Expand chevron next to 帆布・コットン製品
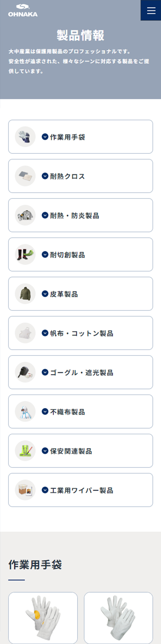 (x=45, y=333)
